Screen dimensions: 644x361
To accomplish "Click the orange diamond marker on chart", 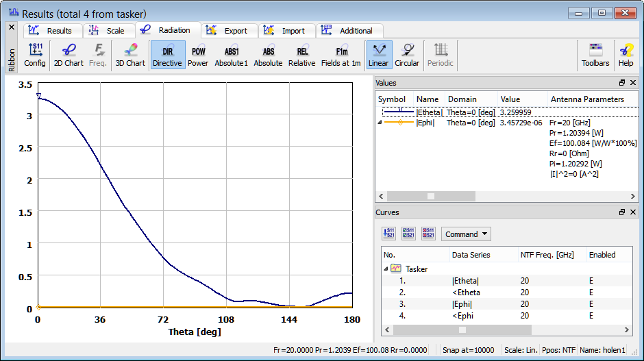I will [38, 307].
